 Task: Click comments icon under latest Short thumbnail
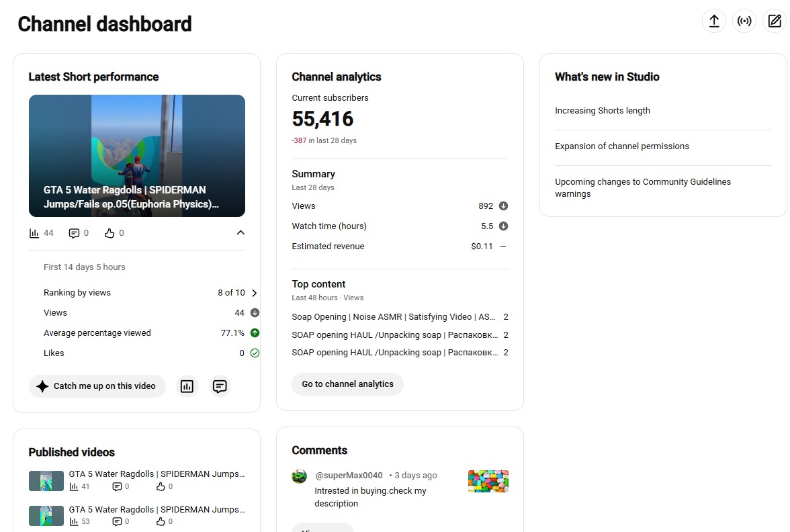[x=74, y=233]
